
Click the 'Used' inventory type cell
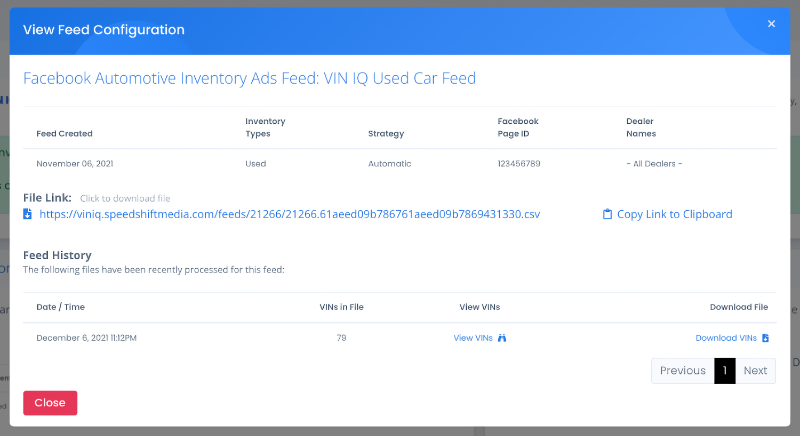coord(256,164)
